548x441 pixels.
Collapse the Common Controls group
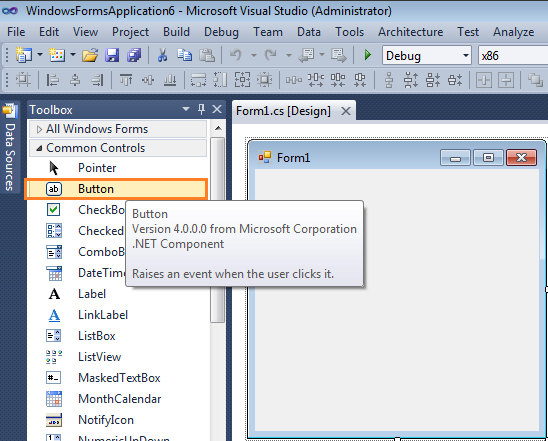(39, 149)
